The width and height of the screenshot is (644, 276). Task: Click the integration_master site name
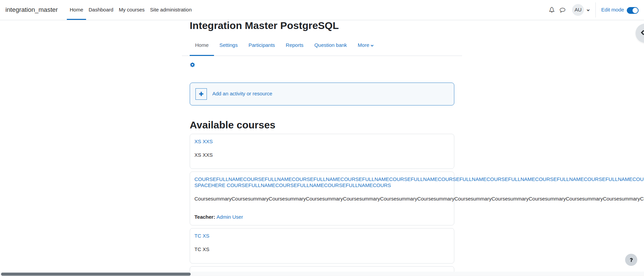[31, 10]
